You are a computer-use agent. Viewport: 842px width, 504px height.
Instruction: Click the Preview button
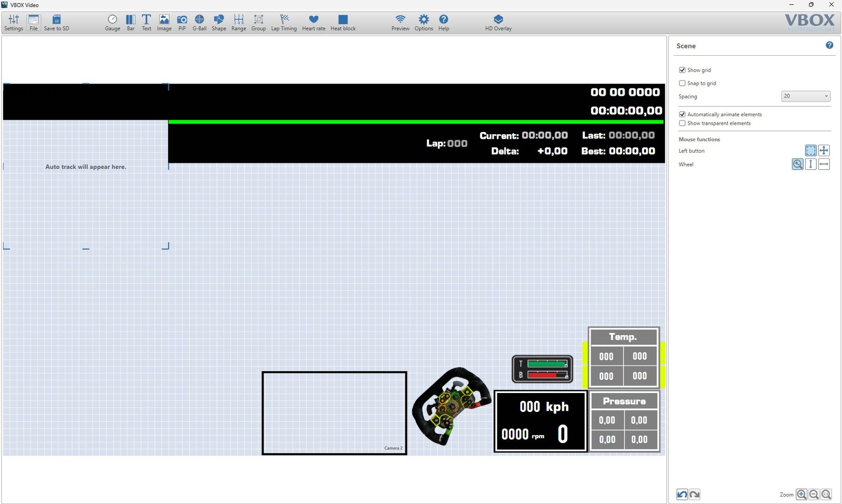[x=400, y=23]
